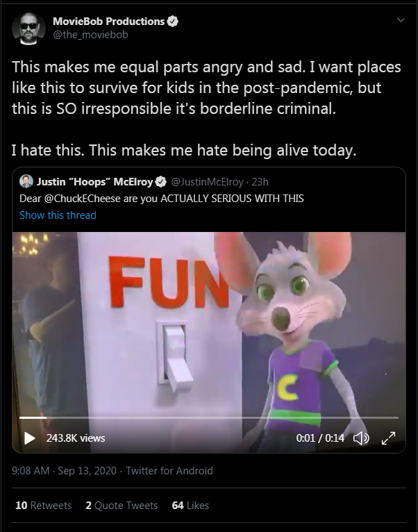Click Justin McElroy's verified badge
The width and height of the screenshot is (418, 532).
[x=161, y=182]
